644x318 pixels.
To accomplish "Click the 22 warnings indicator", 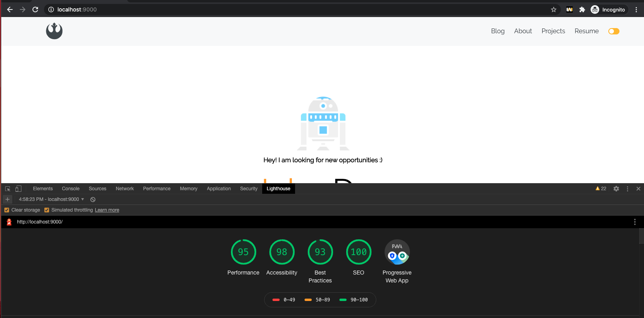I will pos(601,189).
